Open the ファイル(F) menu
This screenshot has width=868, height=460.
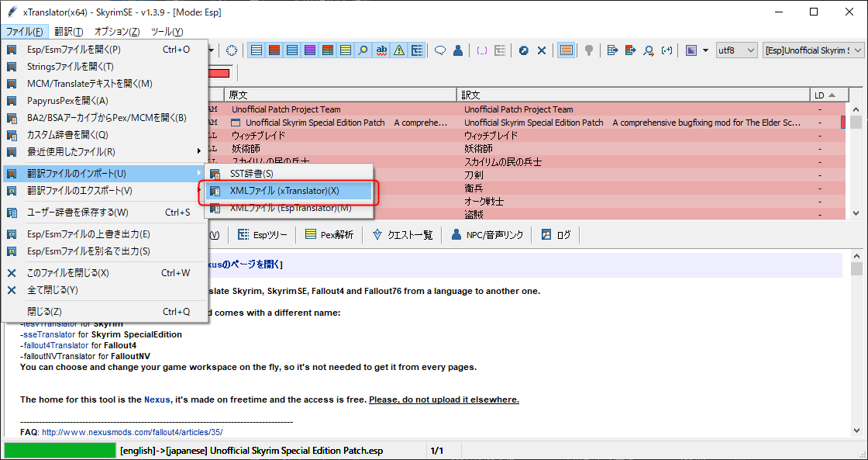click(24, 32)
